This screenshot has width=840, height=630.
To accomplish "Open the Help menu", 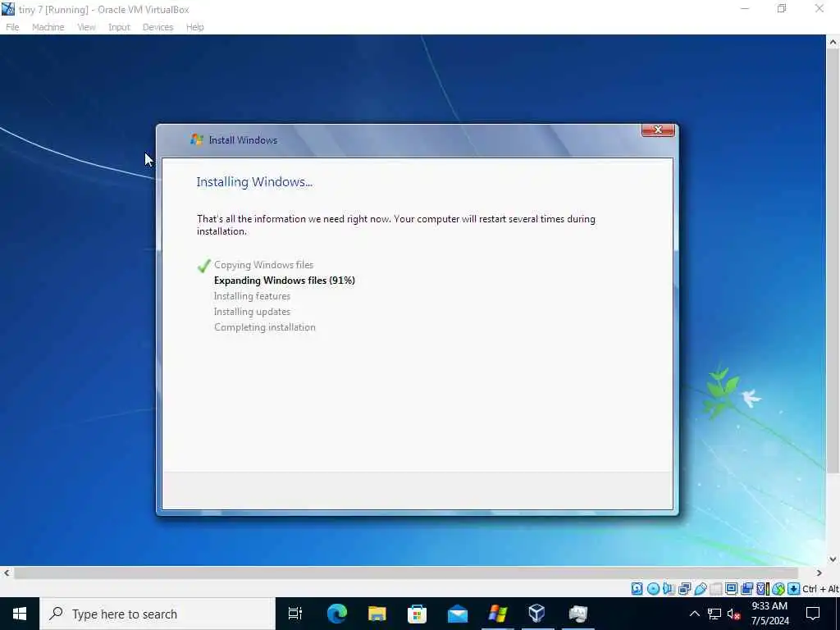I will [195, 27].
